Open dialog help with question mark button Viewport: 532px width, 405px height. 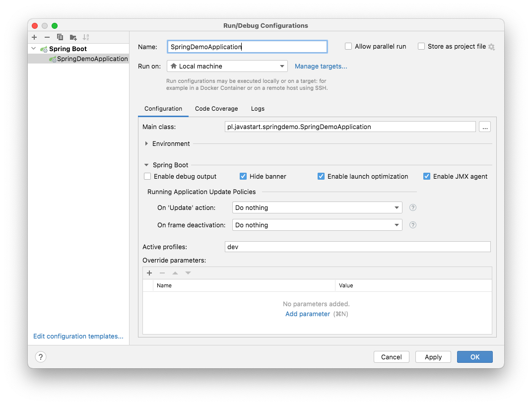pyautogui.click(x=41, y=357)
